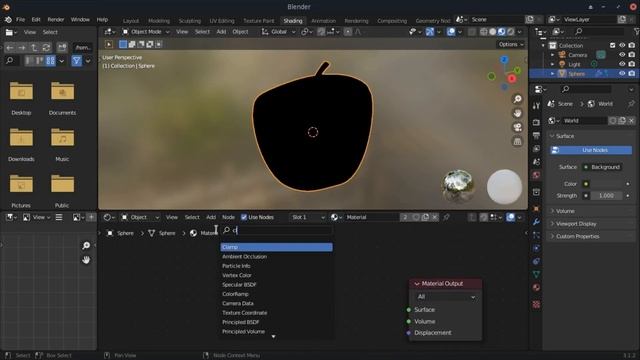Switch viewport to solid shading mode
The image size is (640, 360).
point(493,32)
